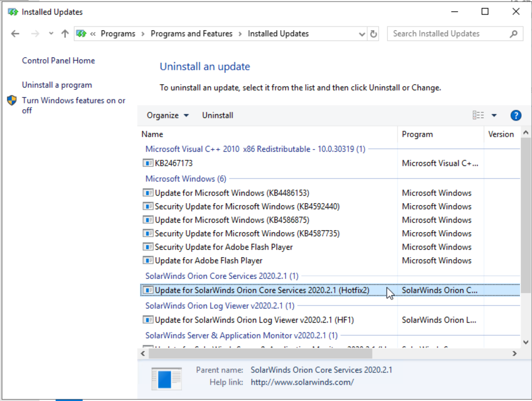
Task: Click the change view icon
Action: point(478,116)
